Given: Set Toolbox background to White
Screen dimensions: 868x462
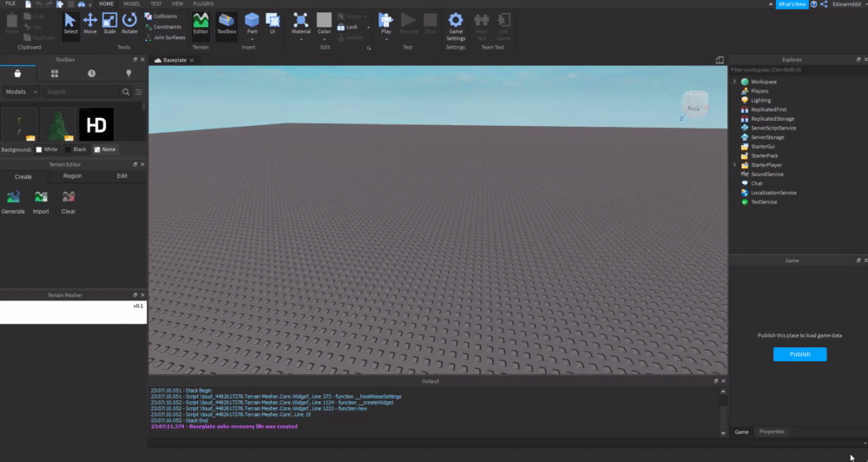Looking at the screenshot, I should click(47, 149).
